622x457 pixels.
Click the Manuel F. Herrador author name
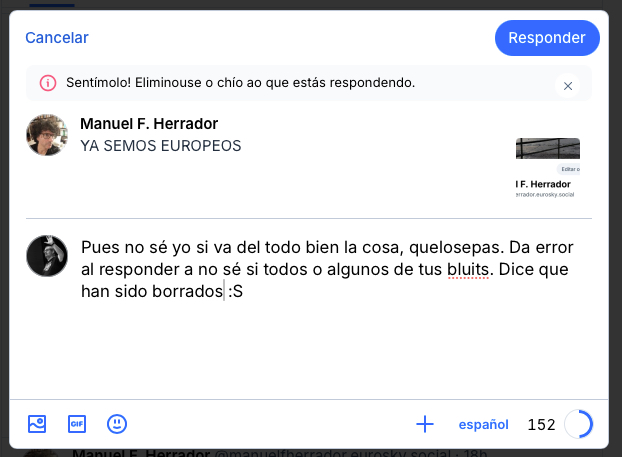pos(149,124)
